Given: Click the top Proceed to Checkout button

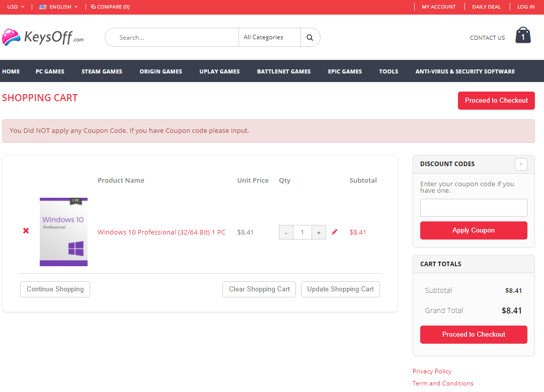Looking at the screenshot, I should coord(496,101).
